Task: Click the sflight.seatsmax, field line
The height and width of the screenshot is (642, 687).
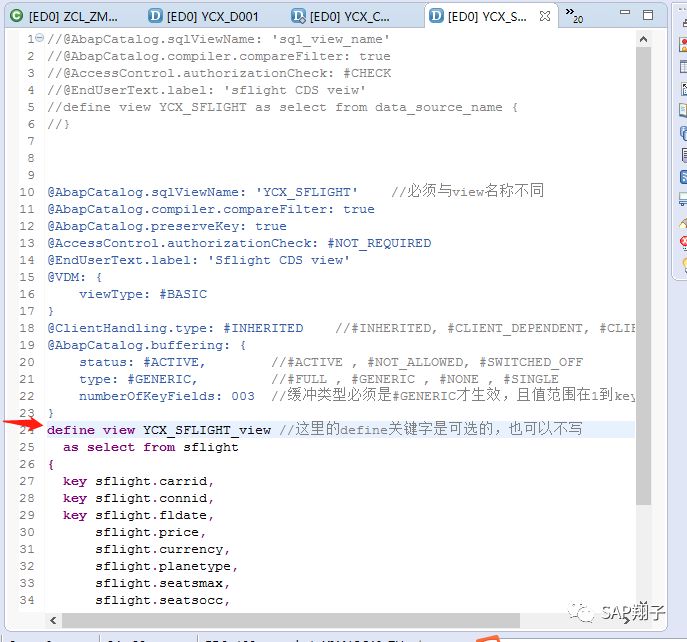Action: click(163, 584)
